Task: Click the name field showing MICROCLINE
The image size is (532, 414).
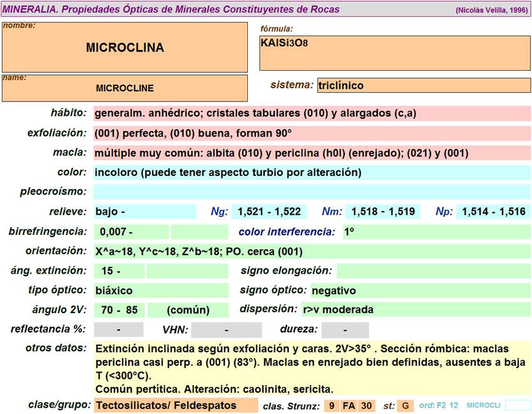Action: [125, 88]
